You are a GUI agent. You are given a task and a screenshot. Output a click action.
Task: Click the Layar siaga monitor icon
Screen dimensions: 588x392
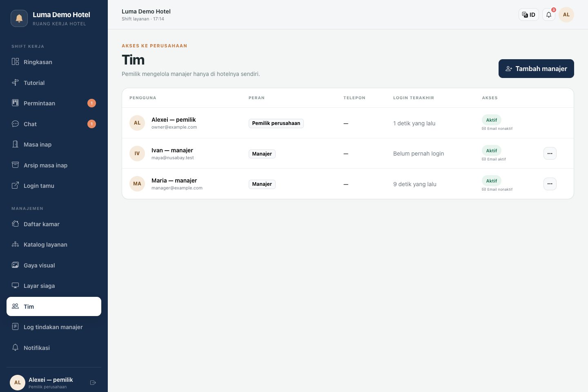tap(15, 285)
